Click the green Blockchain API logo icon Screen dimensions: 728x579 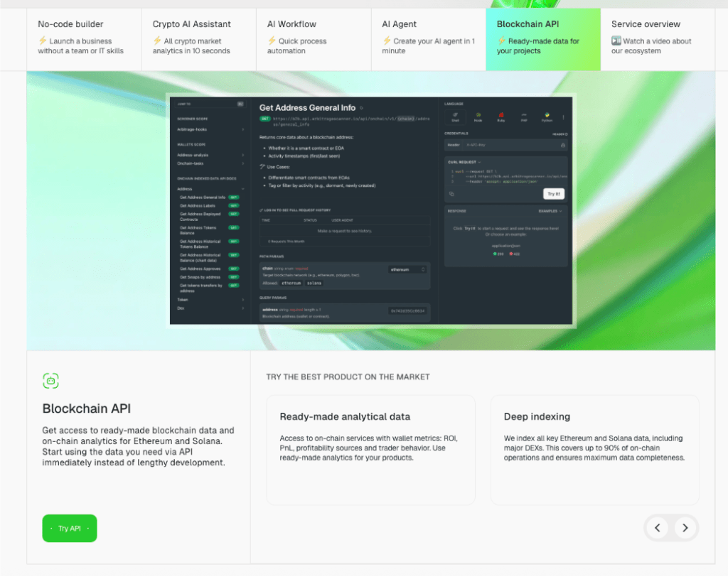pyautogui.click(x=50, y=381)
